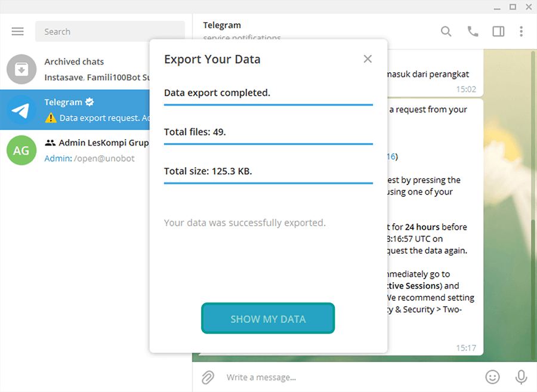537x392 pixels.
Task: Click the 15:02 message timestamp
Action: (x=466, y=89)
